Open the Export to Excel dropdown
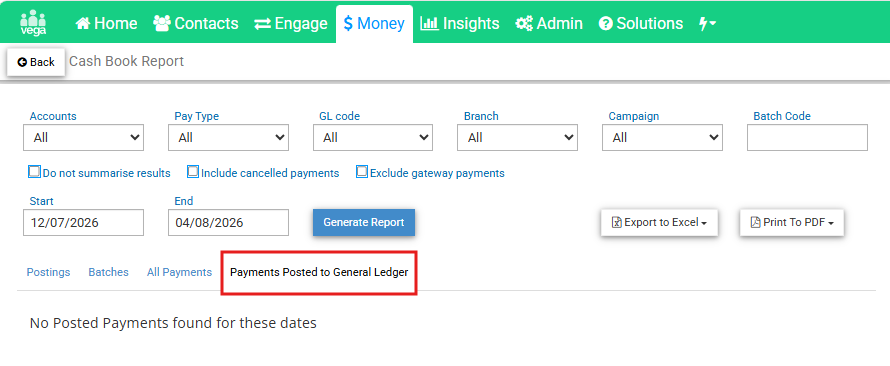Viewport: 890px width, 366px height. pyautogui.click(x=660, y=222)
